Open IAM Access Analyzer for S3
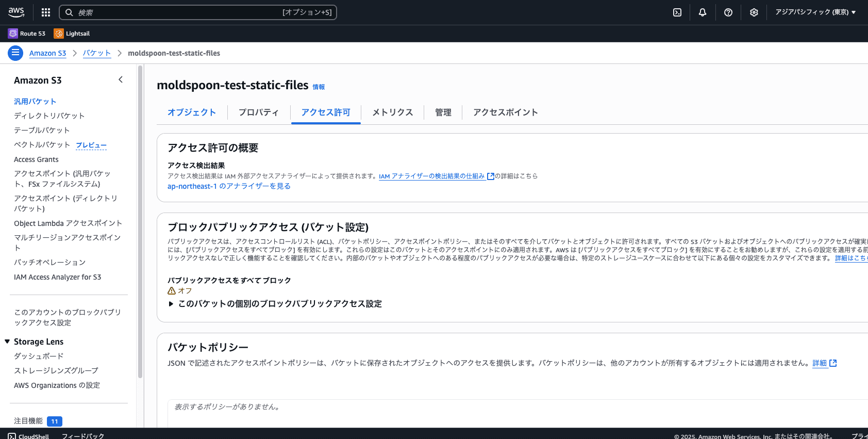The width and height of the screenshot is (868, 439). pyautogui.click(x=58, y=277)
